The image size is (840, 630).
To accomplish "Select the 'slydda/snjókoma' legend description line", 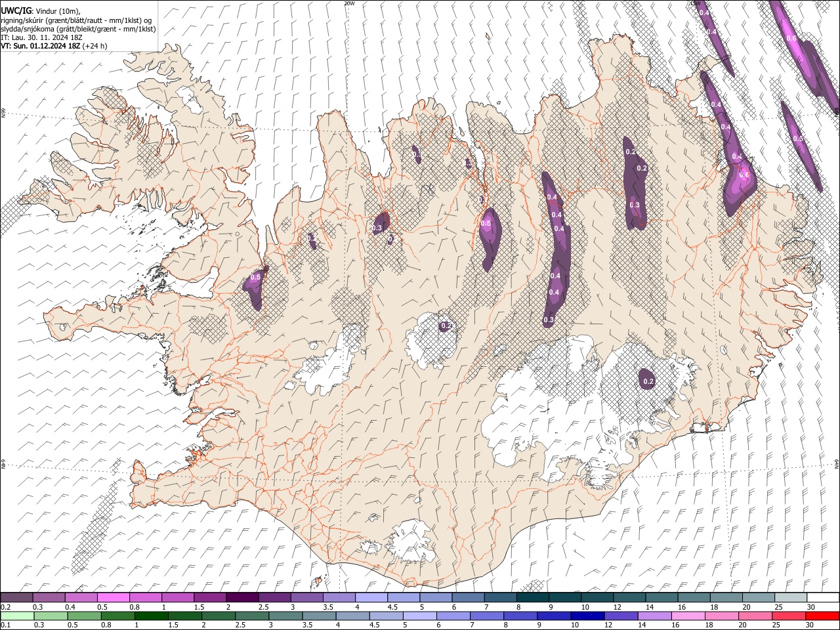I will (x=78, y=29).
